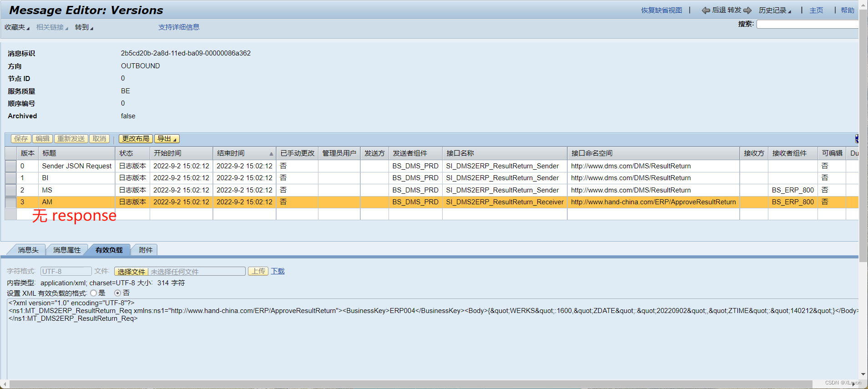Click the 已手动更改 column header
Image resolution: width=868 pixels, height=389 pixels.
297,153
